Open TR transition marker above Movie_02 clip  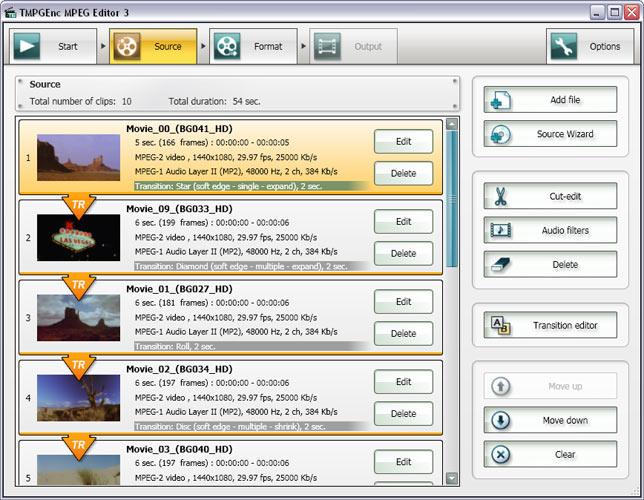[78, 365]
